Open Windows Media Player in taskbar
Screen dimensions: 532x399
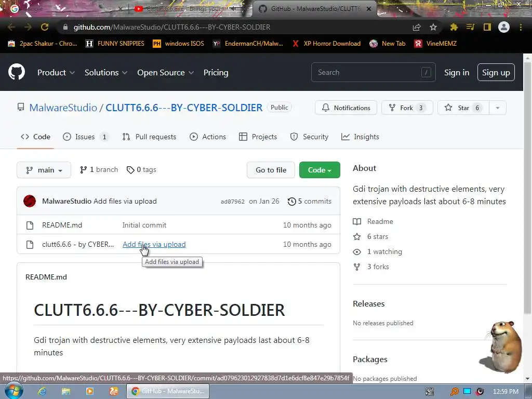coord(89,391)
